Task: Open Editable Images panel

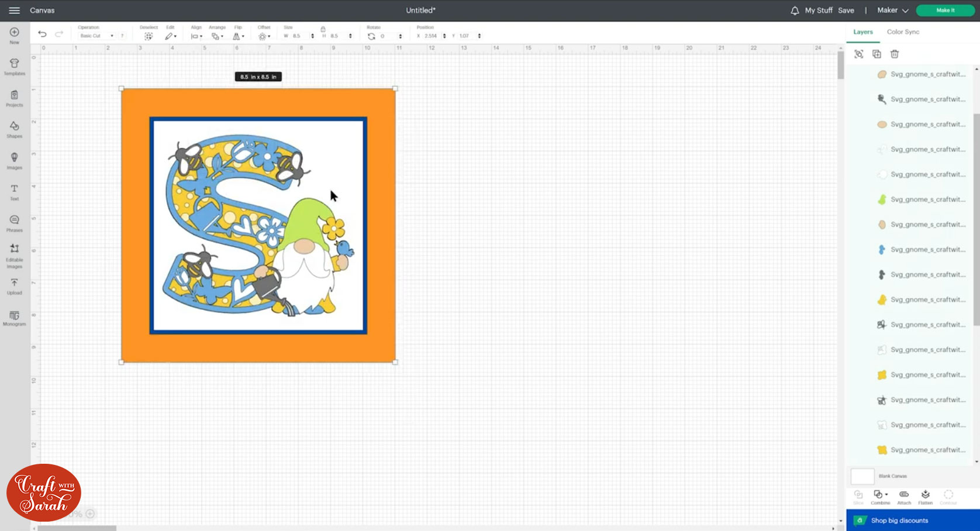Action: point(15,256)
